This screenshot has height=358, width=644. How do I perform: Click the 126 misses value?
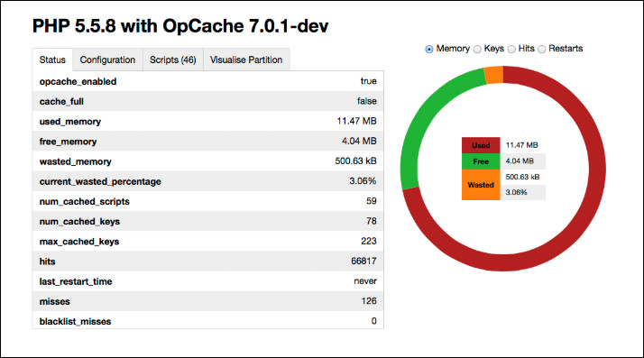(369, 301)
